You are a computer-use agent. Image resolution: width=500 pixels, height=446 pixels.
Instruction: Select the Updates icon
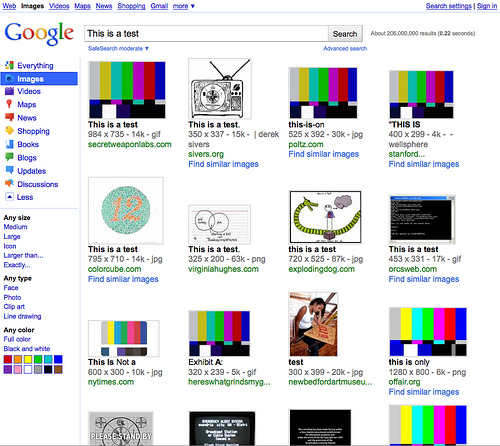(x=9, y=170)
